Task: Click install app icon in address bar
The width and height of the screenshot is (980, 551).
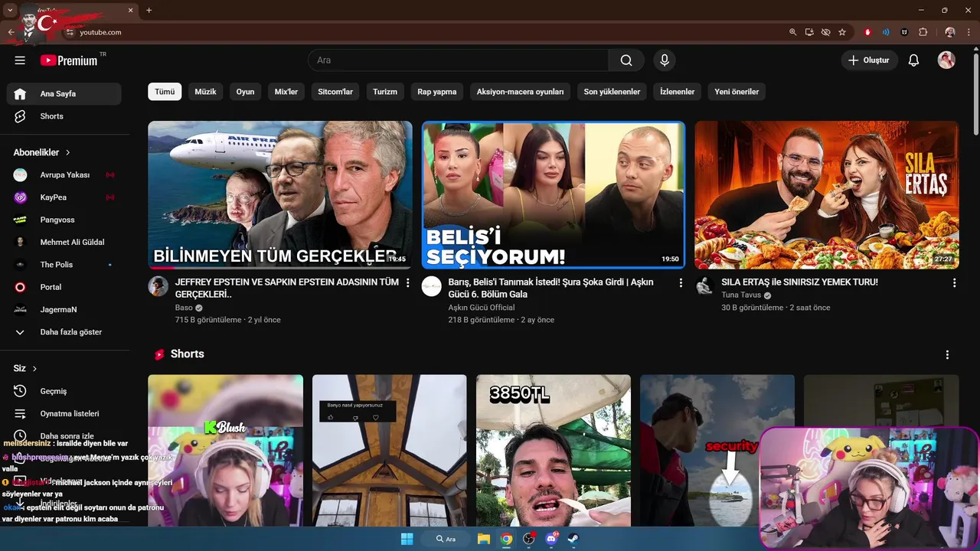Action: (810, 32)
